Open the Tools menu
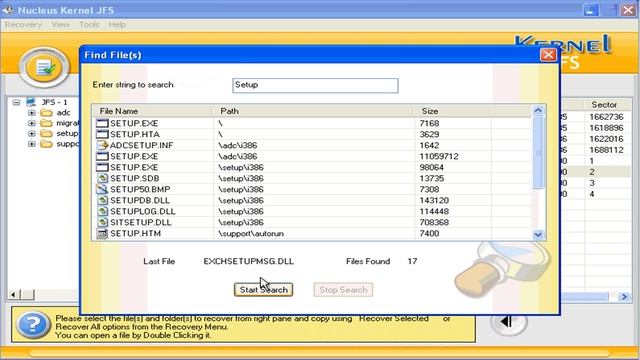This screenshot has height=360, width=640. (89, 24)
